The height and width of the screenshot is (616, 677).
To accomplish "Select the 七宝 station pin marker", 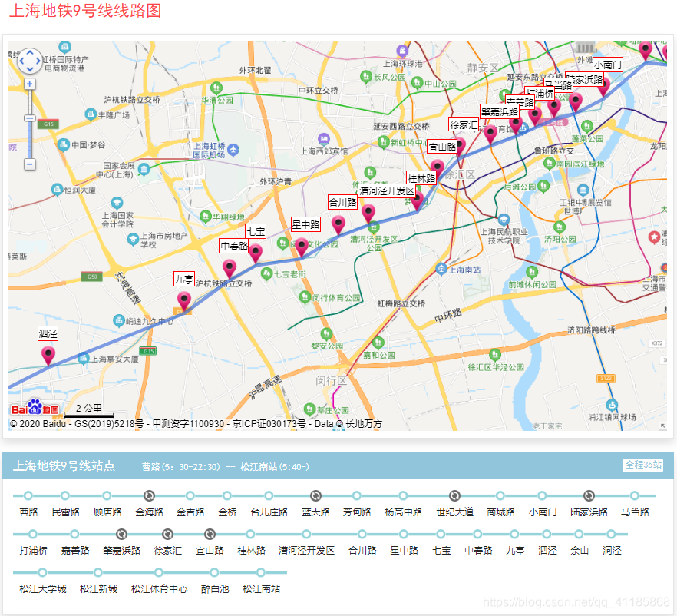I will [256, 253].
